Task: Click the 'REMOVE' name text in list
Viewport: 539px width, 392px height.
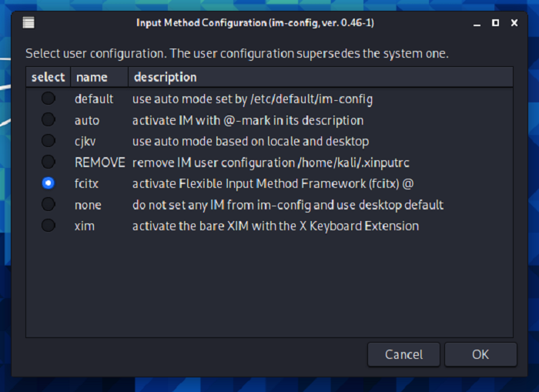Action: [99, 162]
